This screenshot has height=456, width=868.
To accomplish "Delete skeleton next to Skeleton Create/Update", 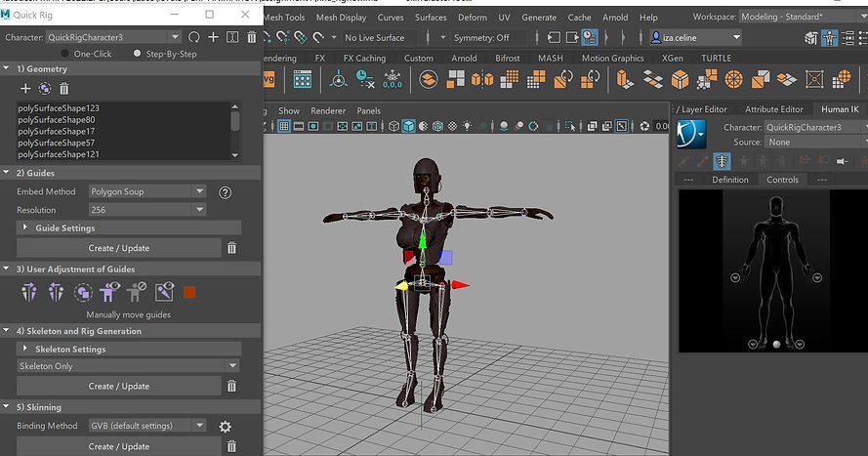I will pyautogui.click(x=232, y=386).
